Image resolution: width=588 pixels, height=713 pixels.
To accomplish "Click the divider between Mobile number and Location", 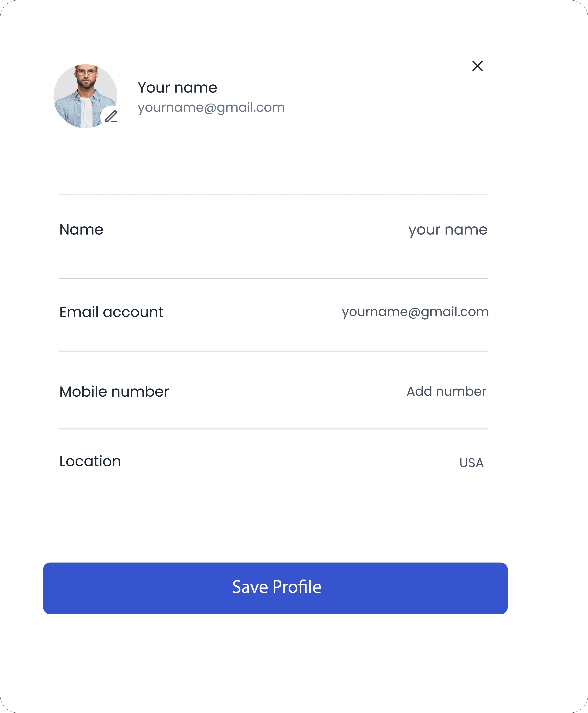I will coord(274,429).
